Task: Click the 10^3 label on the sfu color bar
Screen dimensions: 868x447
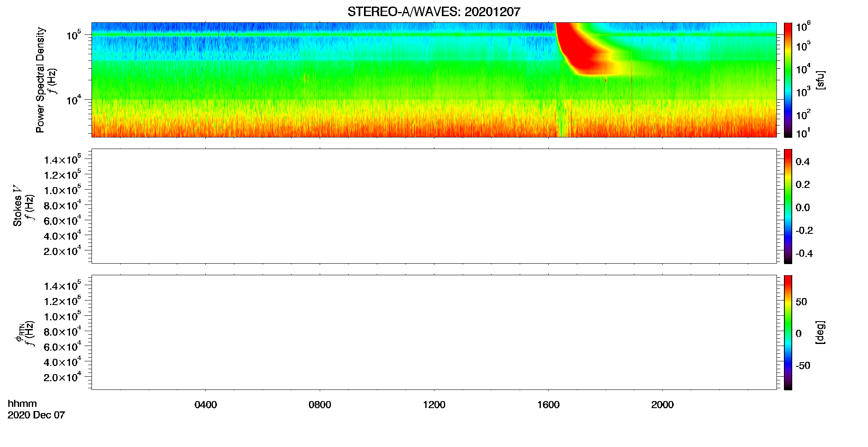Action: pos(803,91)
